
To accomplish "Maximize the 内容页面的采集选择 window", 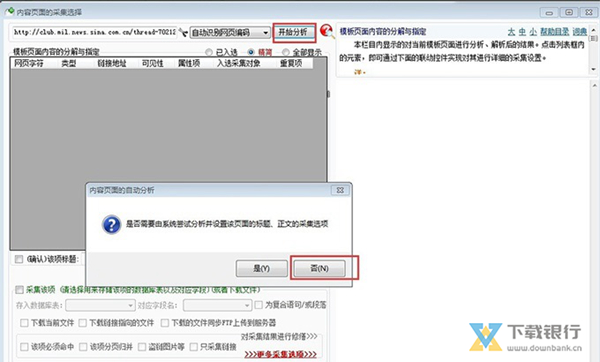I will click(569, 13).
